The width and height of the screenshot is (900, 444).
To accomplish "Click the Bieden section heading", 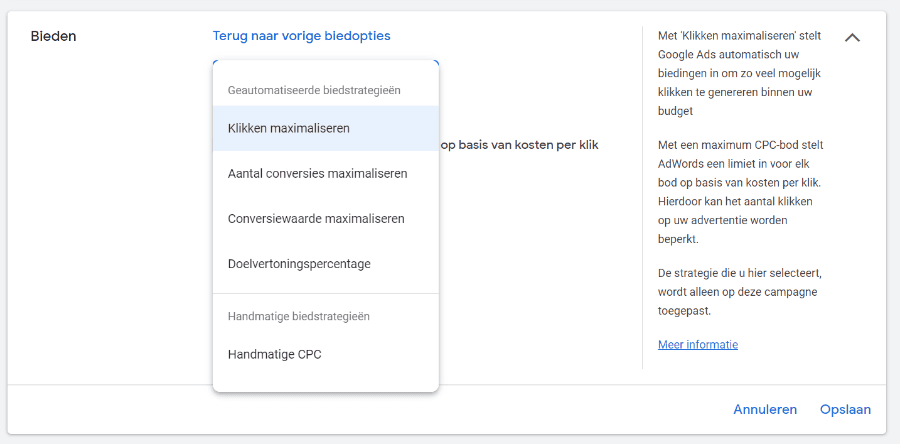I will (53, 37).
